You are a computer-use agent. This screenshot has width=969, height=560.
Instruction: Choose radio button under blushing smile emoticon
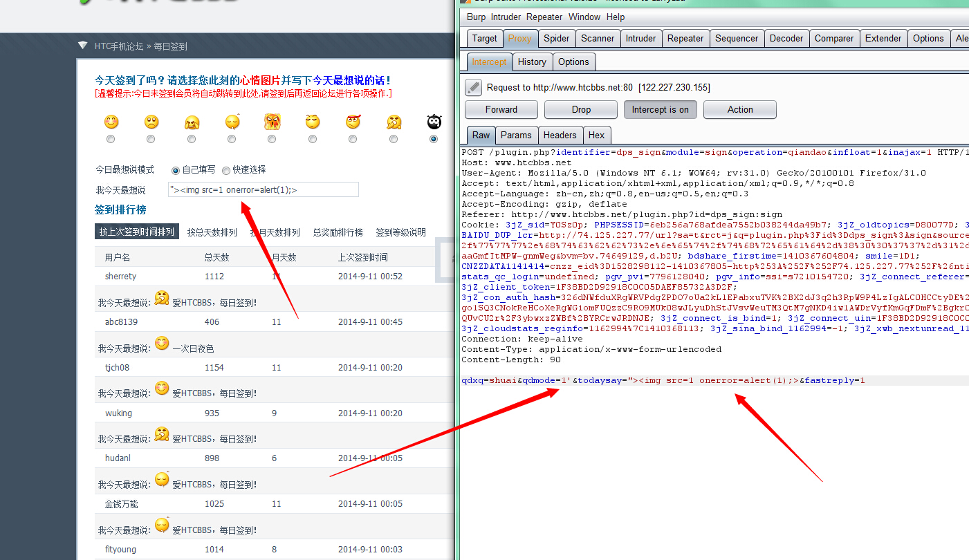tap(111, 139)
